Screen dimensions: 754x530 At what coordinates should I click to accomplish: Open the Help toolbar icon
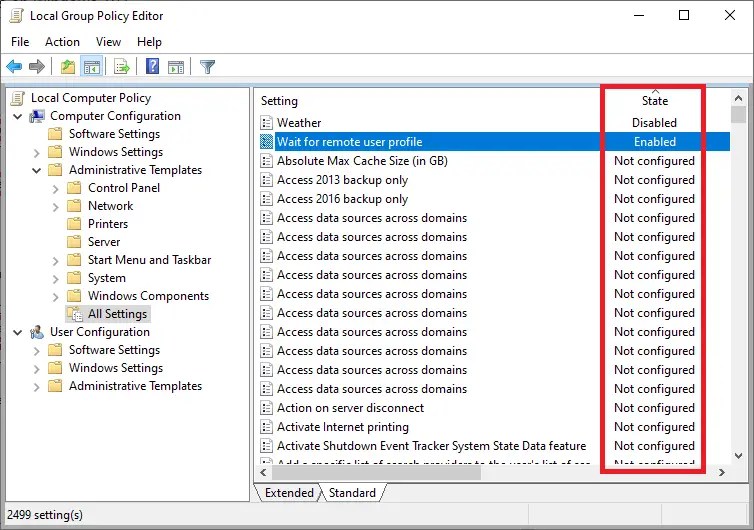click(x=152, y=66)
